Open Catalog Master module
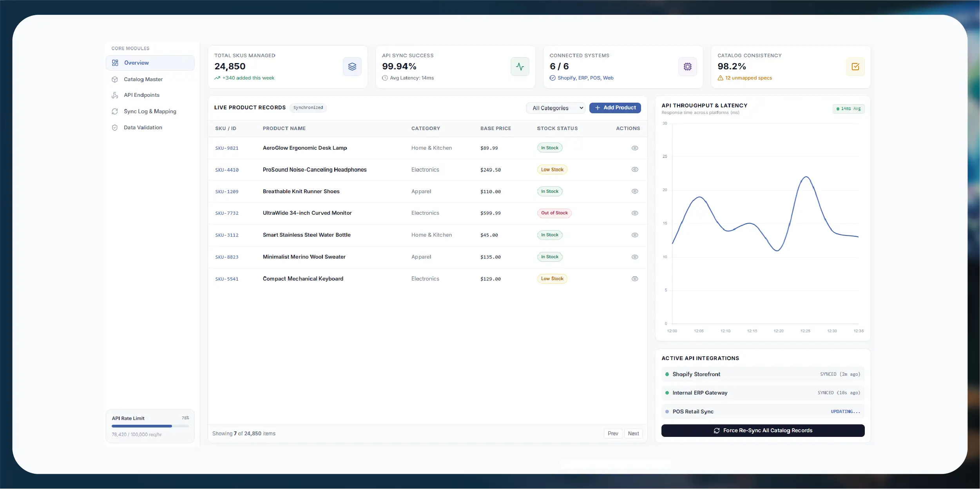This screenshot has height=489, width=980. pyautogui.click(x=150, y=79)
